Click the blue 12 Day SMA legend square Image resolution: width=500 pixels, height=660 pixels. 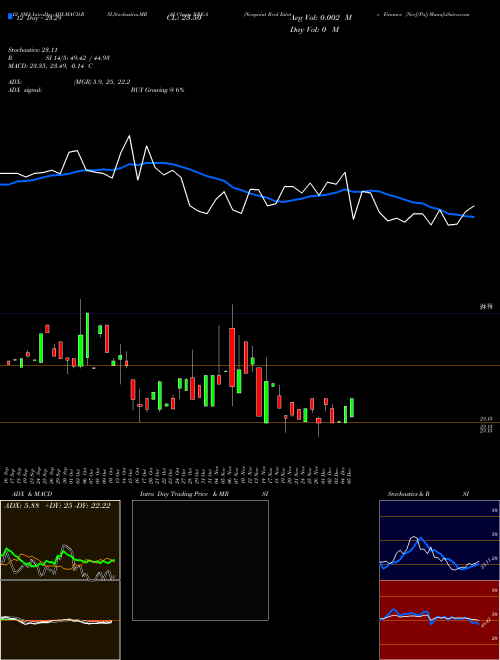pyautogui.click(x=10, y=16)
